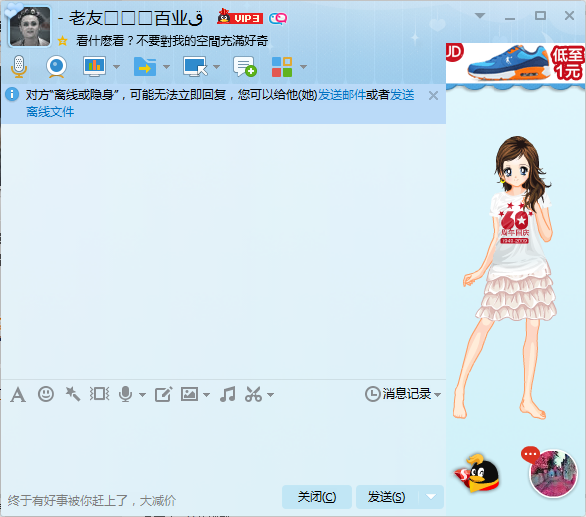Click the 关闭(C) button
Viewport: 586px width, 517px height.
tap(317, 497)
